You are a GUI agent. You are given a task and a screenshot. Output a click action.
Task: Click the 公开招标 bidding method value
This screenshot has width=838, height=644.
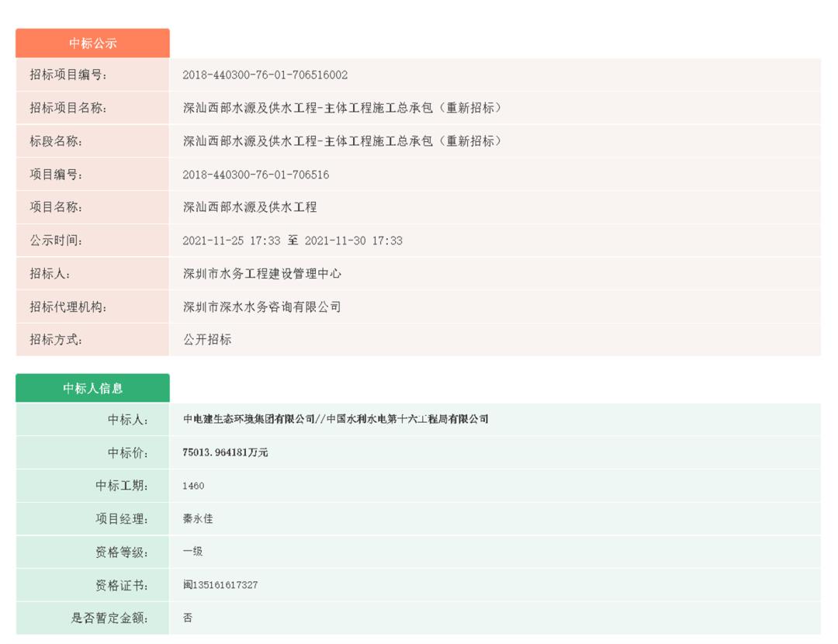coord(207,340)
